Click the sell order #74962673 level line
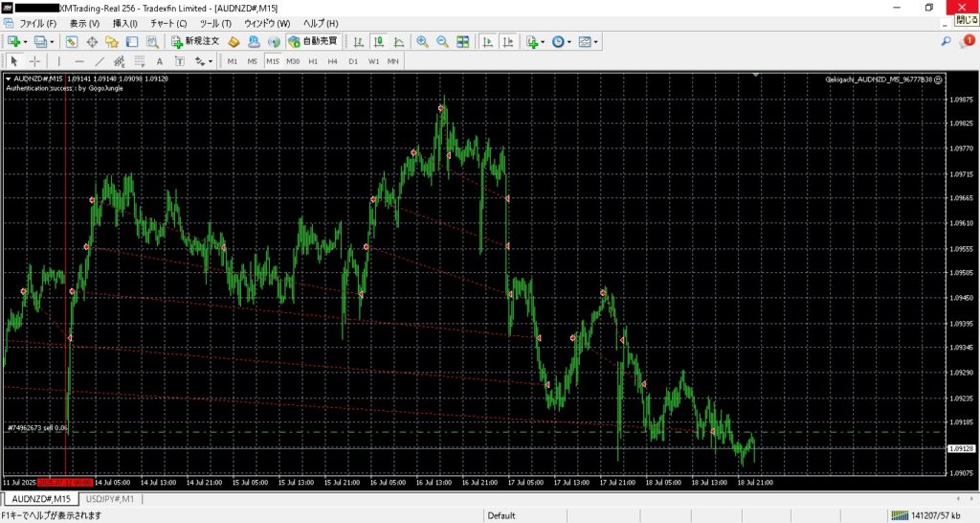Viewport: 980px width, 523px height. click(x=383, y=433)
